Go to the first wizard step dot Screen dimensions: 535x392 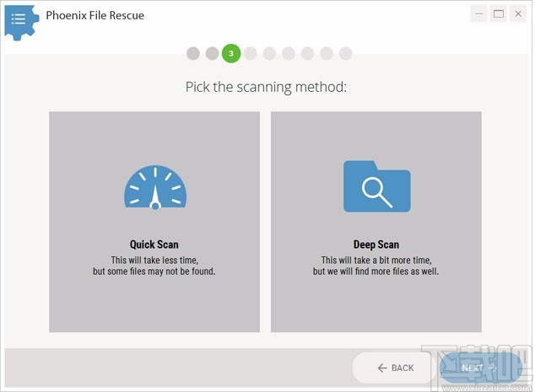click(193, 54)
